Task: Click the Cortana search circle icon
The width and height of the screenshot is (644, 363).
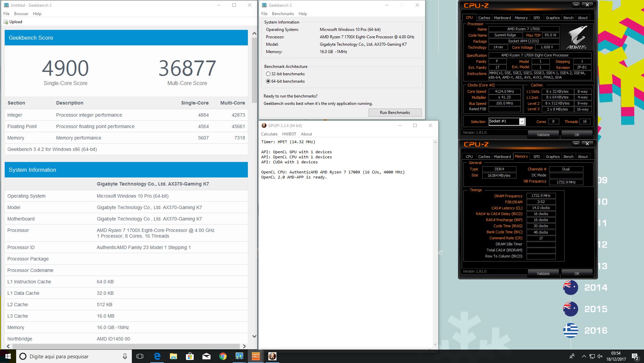Action: [23, 356]
